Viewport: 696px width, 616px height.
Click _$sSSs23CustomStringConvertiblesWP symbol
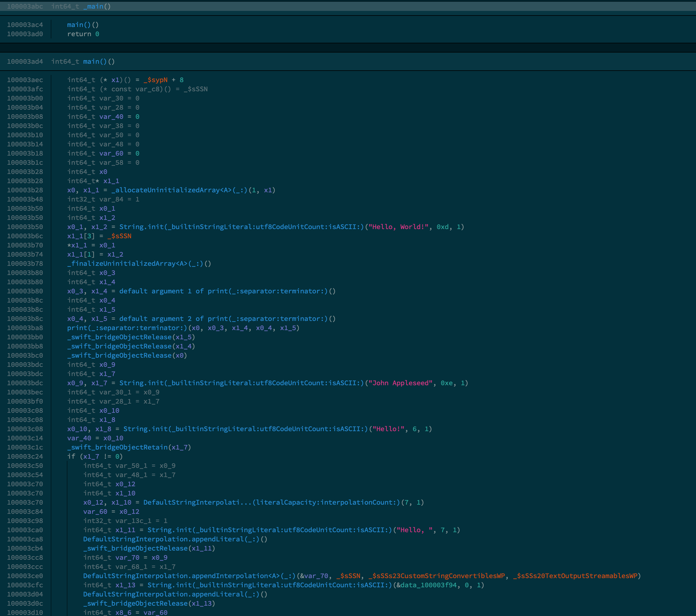(437, 576)
